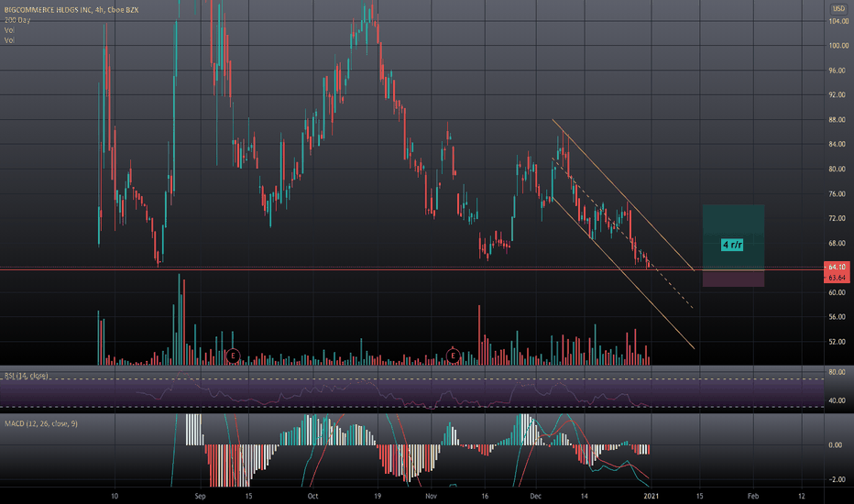Click the Sep date on time axis
This screenshot has height=504, width=854.
200,497
